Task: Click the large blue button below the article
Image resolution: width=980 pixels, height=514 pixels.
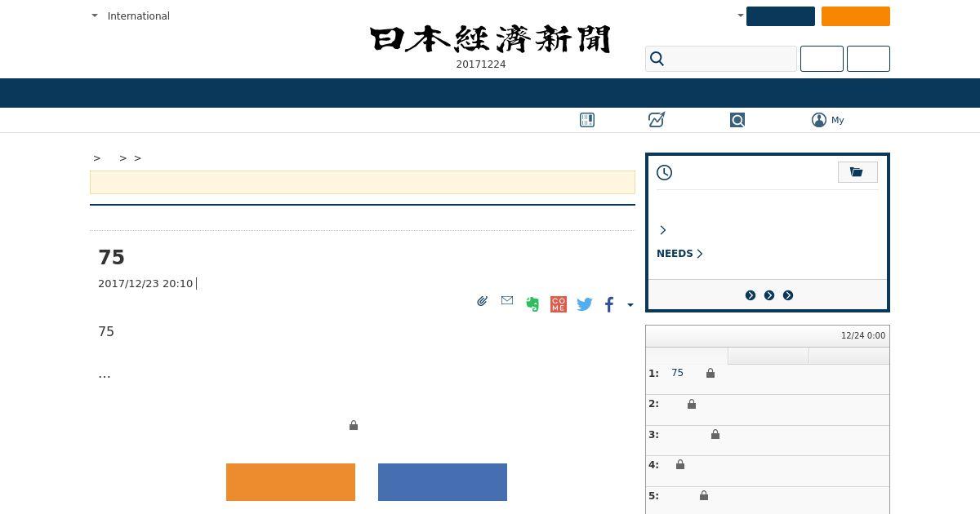Action: [443, 482]
